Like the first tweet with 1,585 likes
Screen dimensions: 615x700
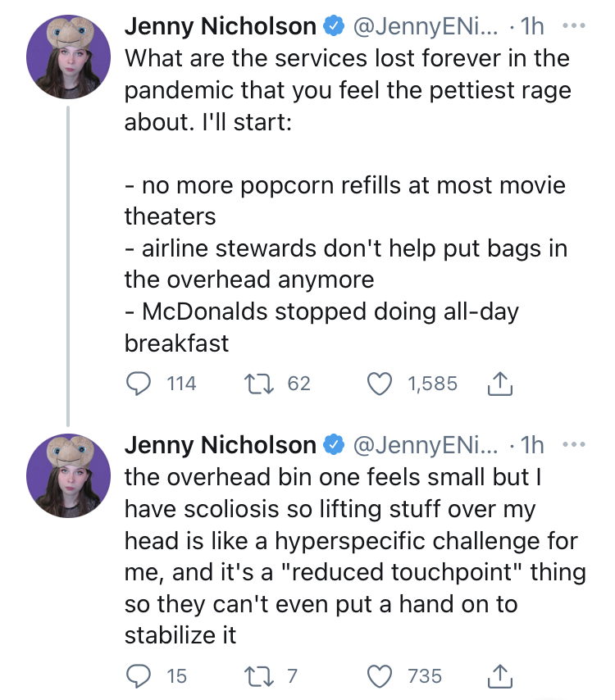click(x=380, y=384)
